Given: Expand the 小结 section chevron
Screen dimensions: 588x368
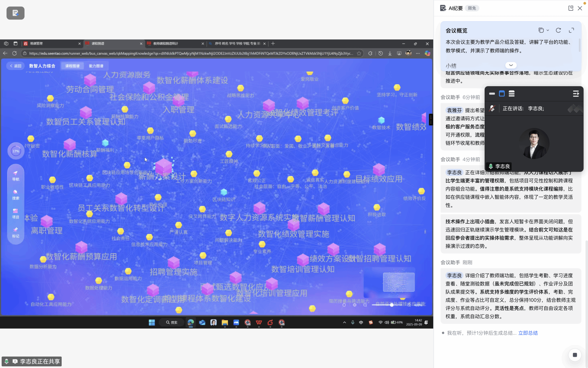Looking at the screenshot, I should coord(511,65).
